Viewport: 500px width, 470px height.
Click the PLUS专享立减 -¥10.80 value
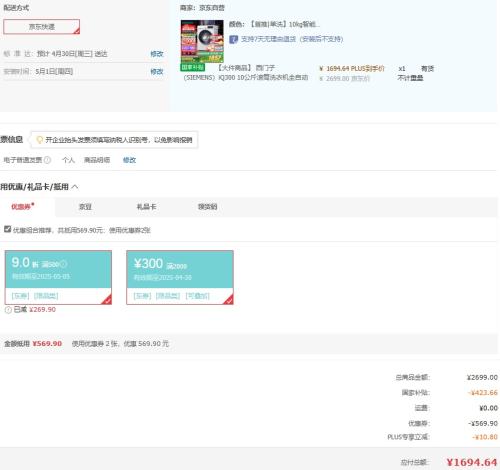coord(485,437)
